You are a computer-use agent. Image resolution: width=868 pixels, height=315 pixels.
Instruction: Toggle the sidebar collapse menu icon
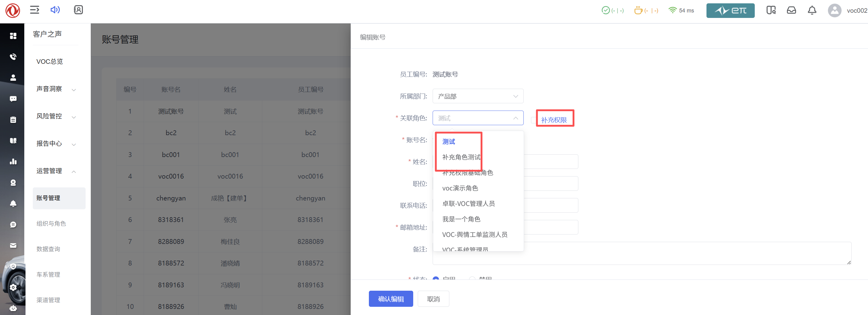(34, 10)
